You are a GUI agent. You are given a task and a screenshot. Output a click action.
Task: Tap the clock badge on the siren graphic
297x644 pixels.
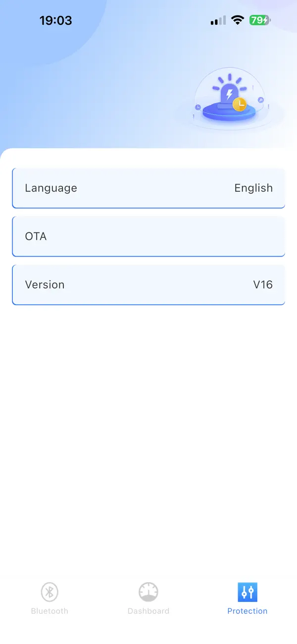coord(240,106)
